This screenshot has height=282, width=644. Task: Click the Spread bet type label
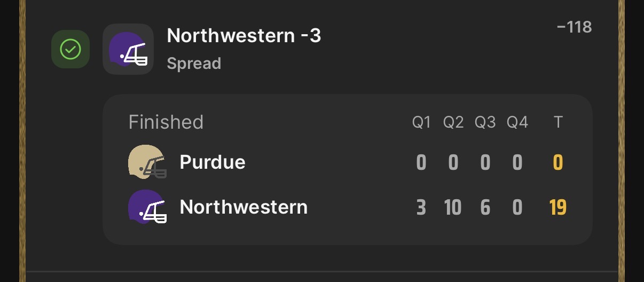tap(194, 64)
